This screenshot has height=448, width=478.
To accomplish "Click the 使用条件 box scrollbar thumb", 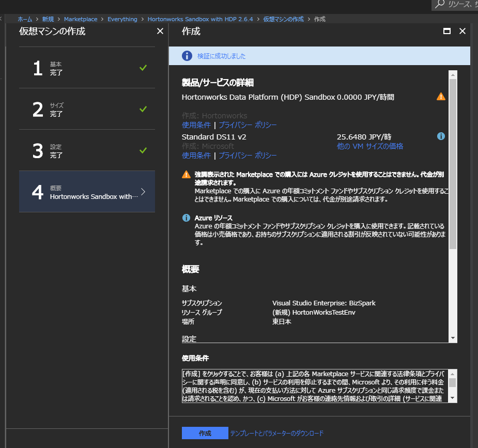I will (x=452, y=383).
